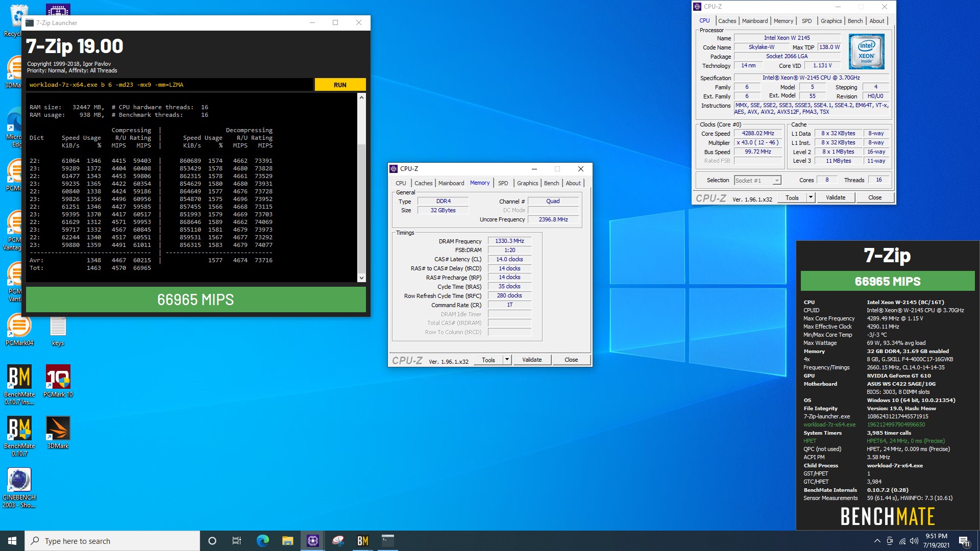Click the 7-Zip output scrollbar up arrow
Viewport: 980px width, 551px height.
tap(361, 97)
